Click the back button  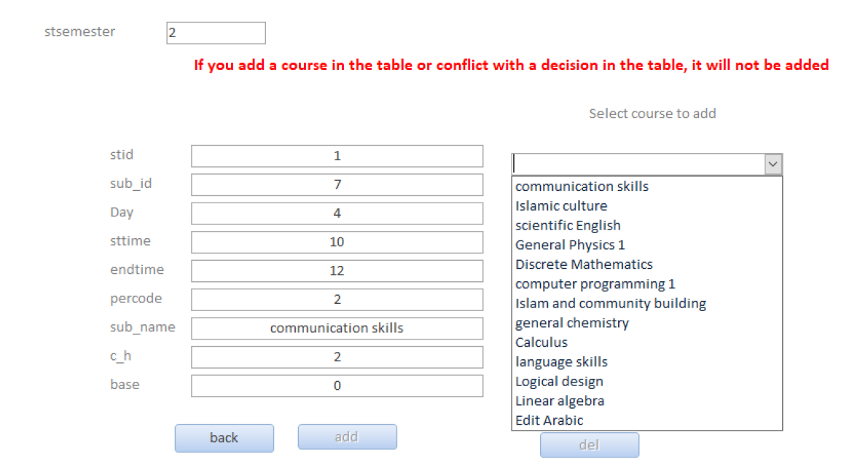pos(224,438)
